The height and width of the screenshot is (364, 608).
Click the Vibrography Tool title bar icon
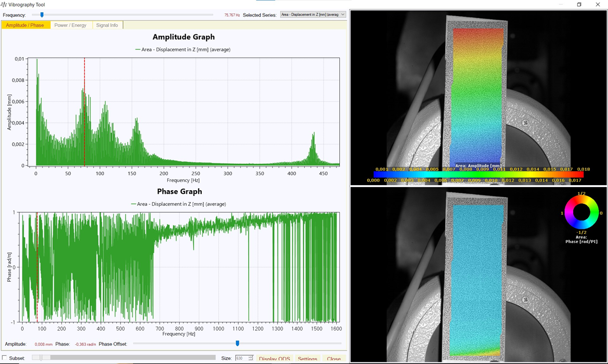coord(4,5)
